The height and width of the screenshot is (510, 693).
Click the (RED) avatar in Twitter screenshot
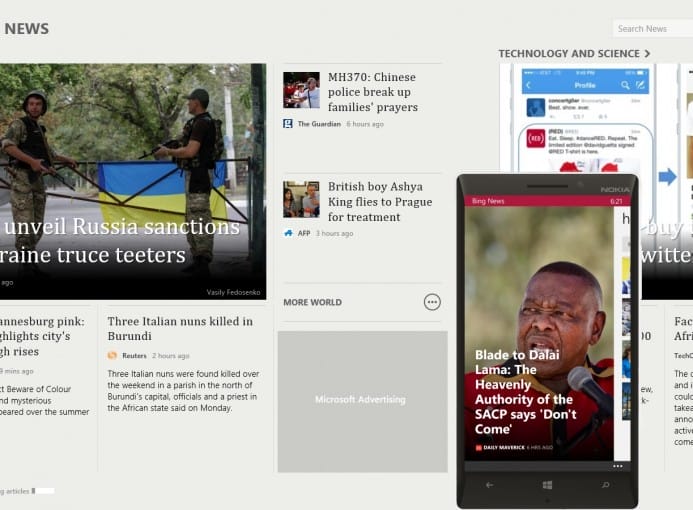click(x=536, y=138)
